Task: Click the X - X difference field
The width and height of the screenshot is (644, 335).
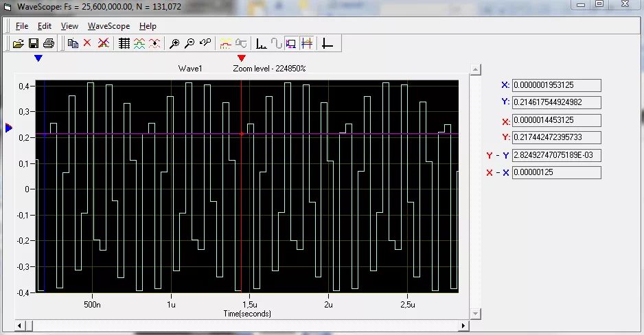Action: tap(557, 172)
